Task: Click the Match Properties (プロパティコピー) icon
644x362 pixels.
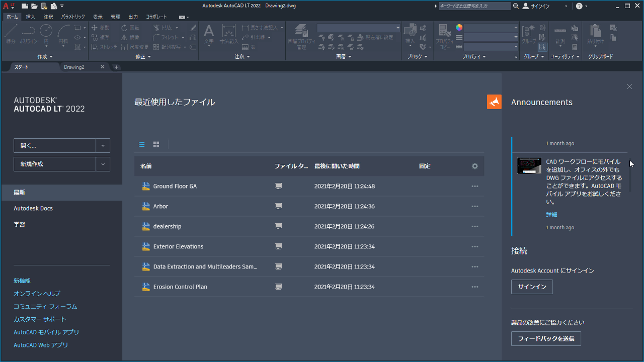Action: coord(444,36)
